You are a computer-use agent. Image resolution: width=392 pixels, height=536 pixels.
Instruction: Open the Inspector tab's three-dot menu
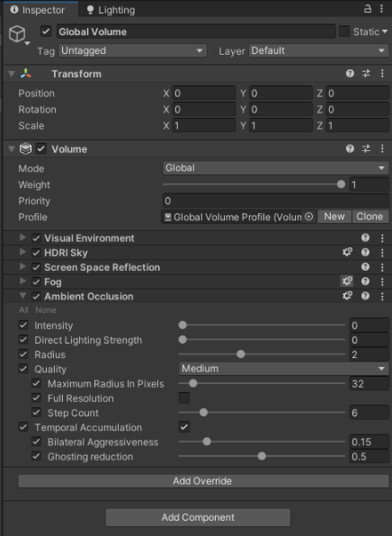pyautogui.click(x=381, y=9)
